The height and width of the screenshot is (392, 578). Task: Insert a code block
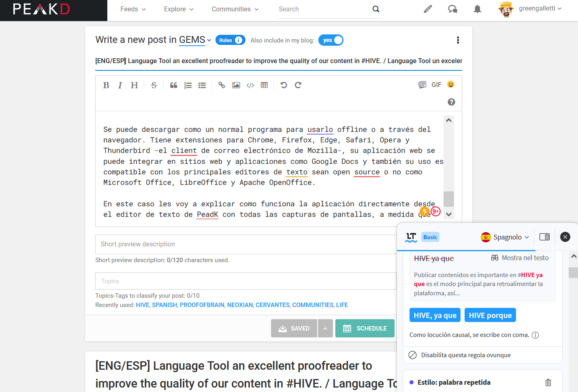(x=250, y=85)
